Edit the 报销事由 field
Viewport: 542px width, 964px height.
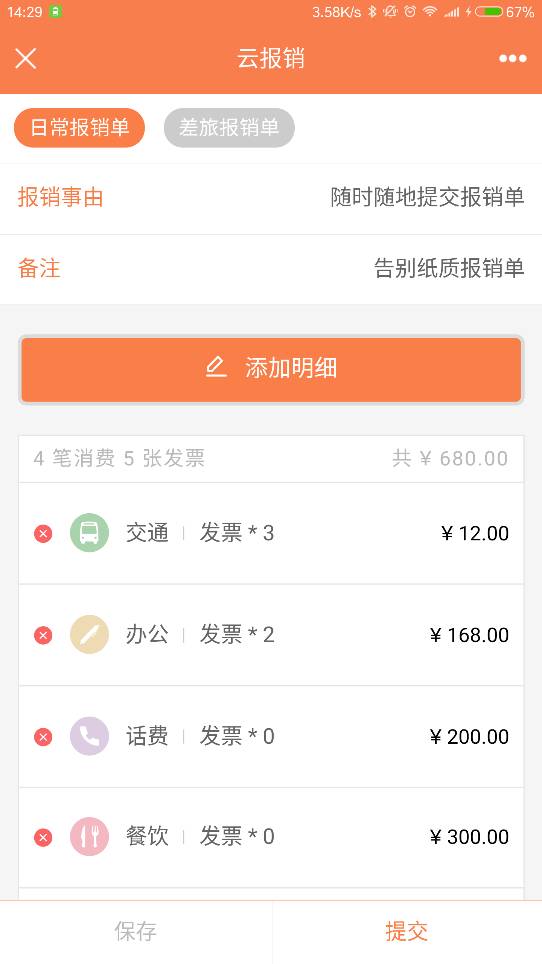[x=271, y=198]
